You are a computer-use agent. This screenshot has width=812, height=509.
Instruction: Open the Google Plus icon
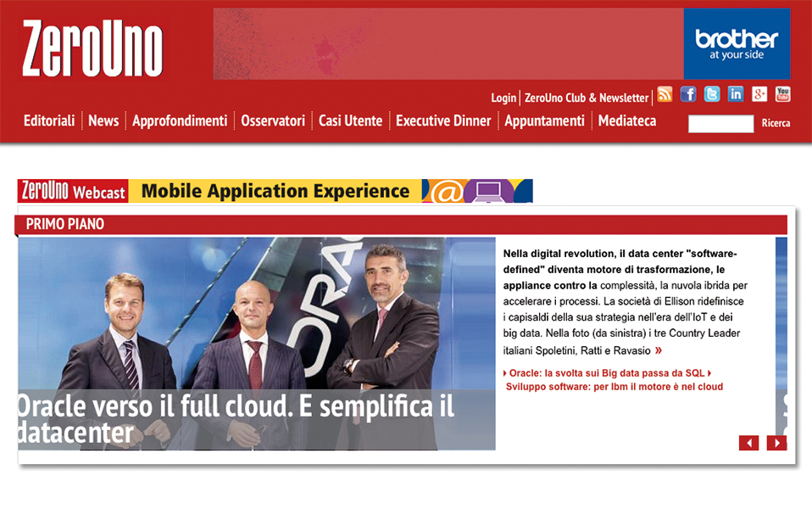[x=759, y=94]
